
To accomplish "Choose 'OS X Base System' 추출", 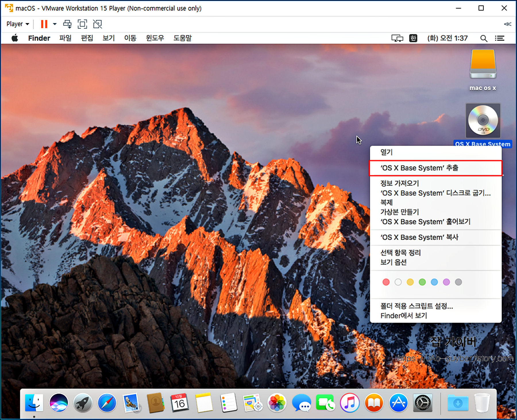I will click(436, 168).
